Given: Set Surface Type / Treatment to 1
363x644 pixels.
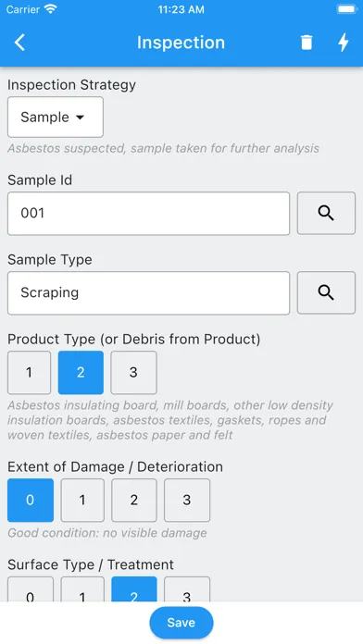Looking at the screenshot, I should coord(82,589).
